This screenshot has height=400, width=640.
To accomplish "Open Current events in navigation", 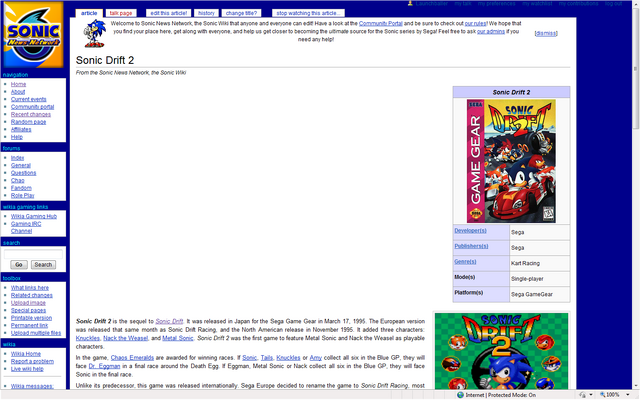I will point(29,99).
